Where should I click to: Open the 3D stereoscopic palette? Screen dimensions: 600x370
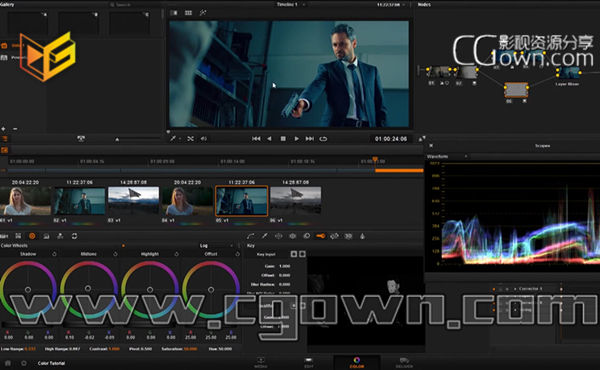348,236
